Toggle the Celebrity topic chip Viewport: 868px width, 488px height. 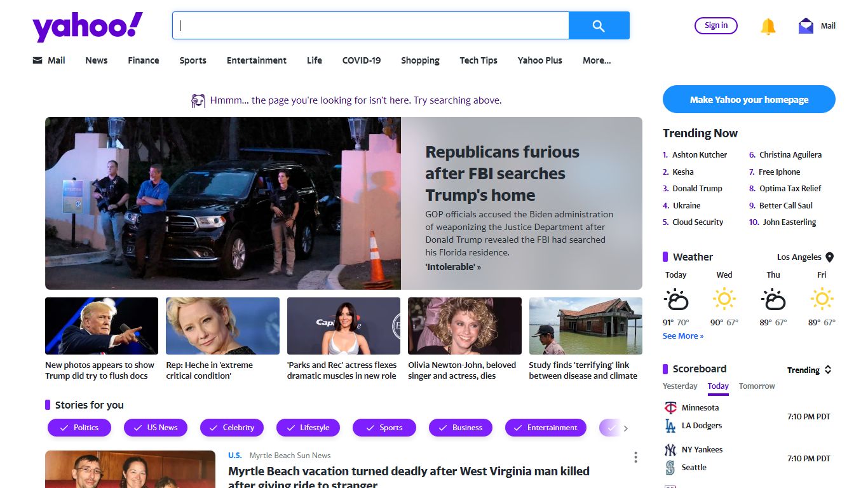(232, 428)
